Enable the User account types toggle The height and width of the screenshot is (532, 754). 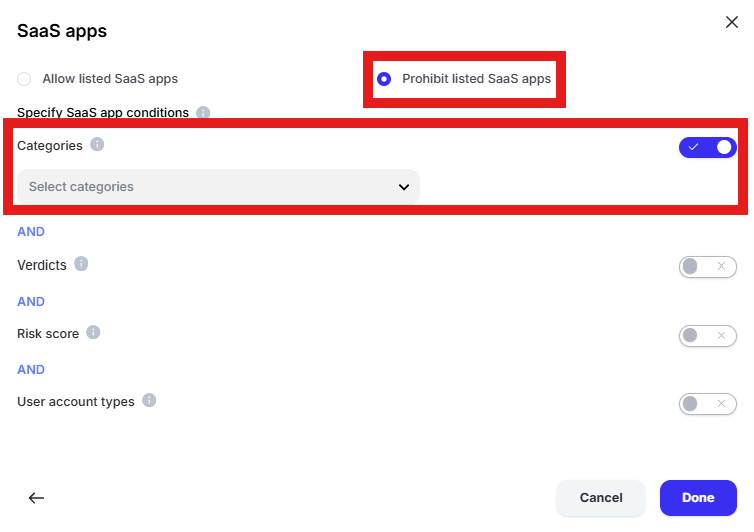pyautogui.click(x=707, y=404)
